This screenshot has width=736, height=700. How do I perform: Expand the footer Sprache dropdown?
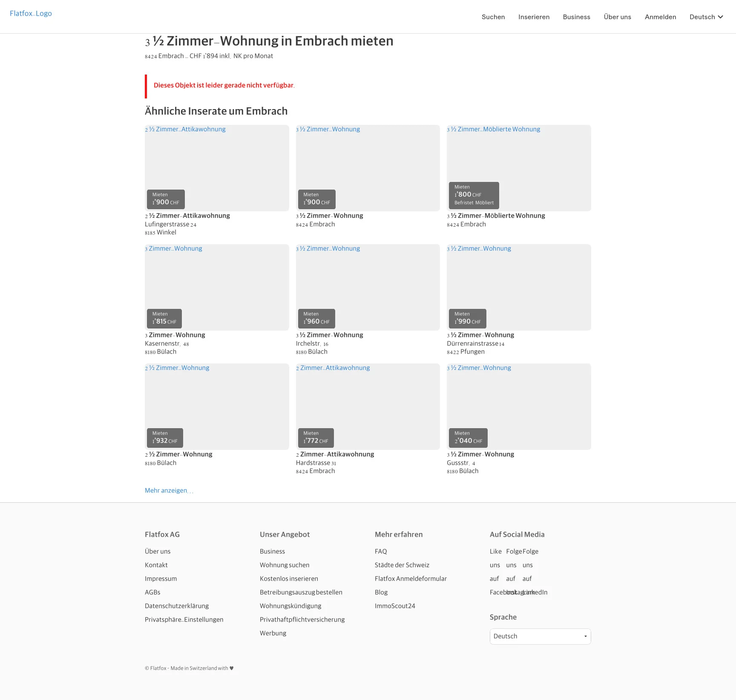540,636
